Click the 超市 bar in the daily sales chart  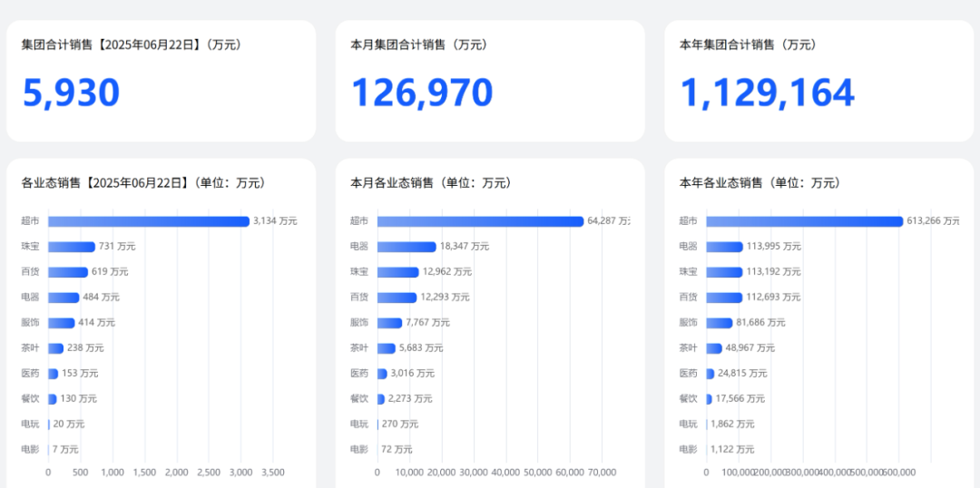(x=149, y=221)
